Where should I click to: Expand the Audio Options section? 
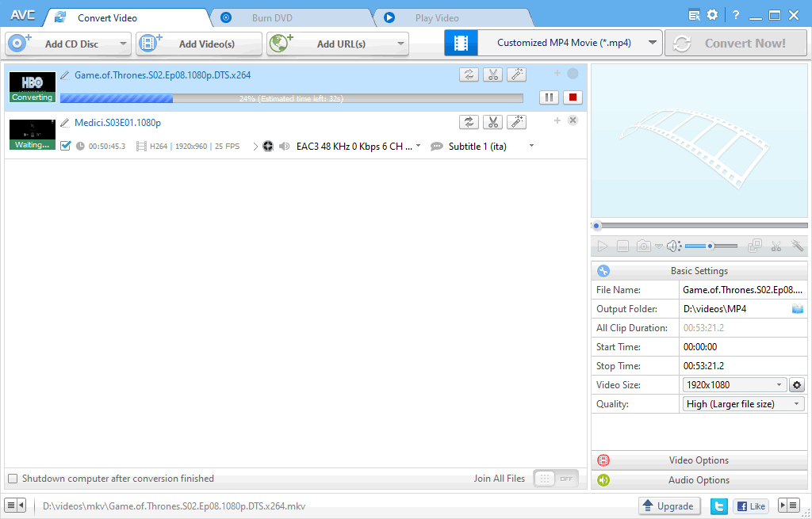coord(699,479)
